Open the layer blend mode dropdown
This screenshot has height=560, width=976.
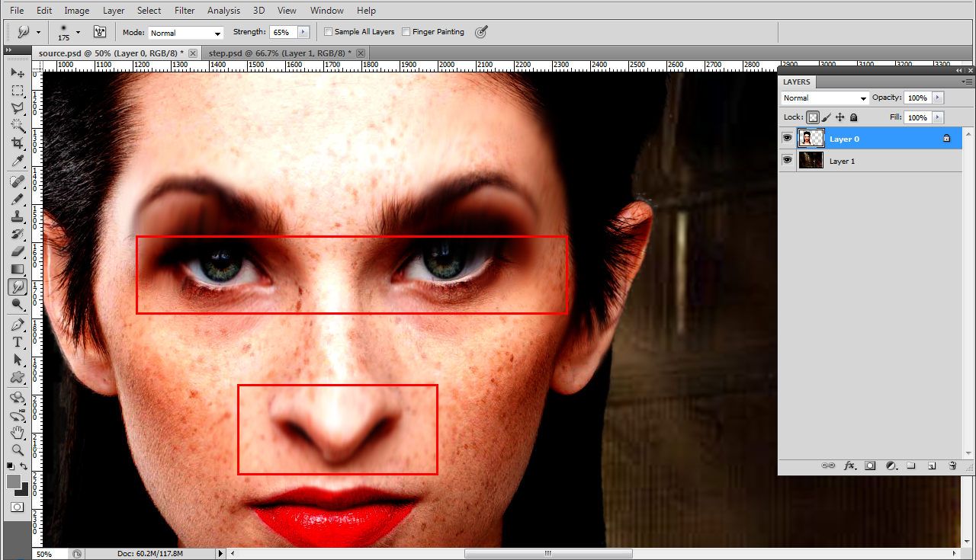point(825,98)
